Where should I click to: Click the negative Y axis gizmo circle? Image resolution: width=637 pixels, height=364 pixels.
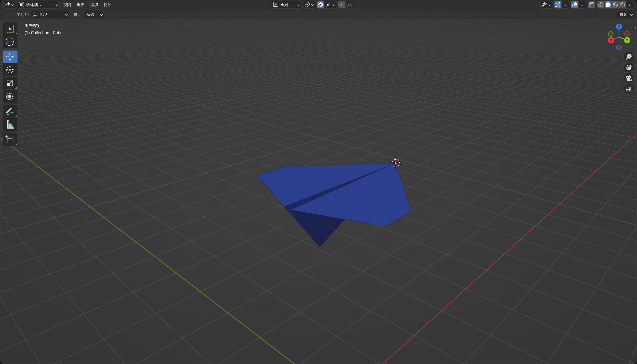[x=611, y=34]
